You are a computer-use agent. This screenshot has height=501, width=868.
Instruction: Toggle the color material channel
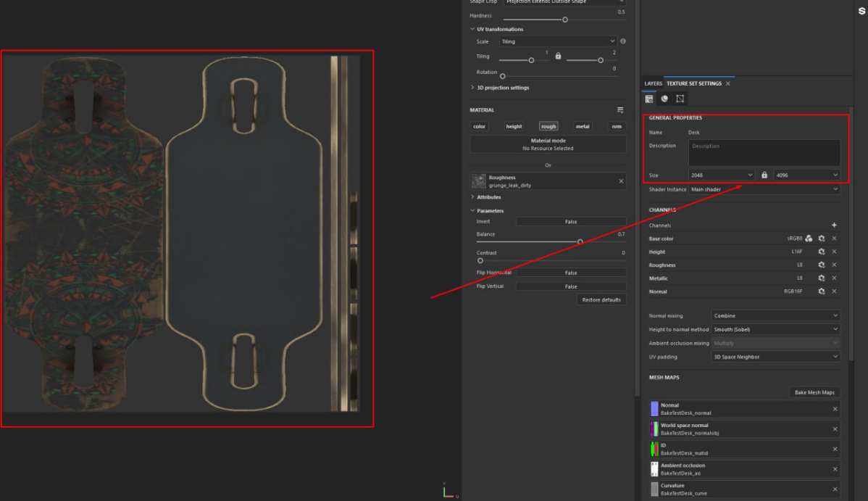(x=480, y=126)
